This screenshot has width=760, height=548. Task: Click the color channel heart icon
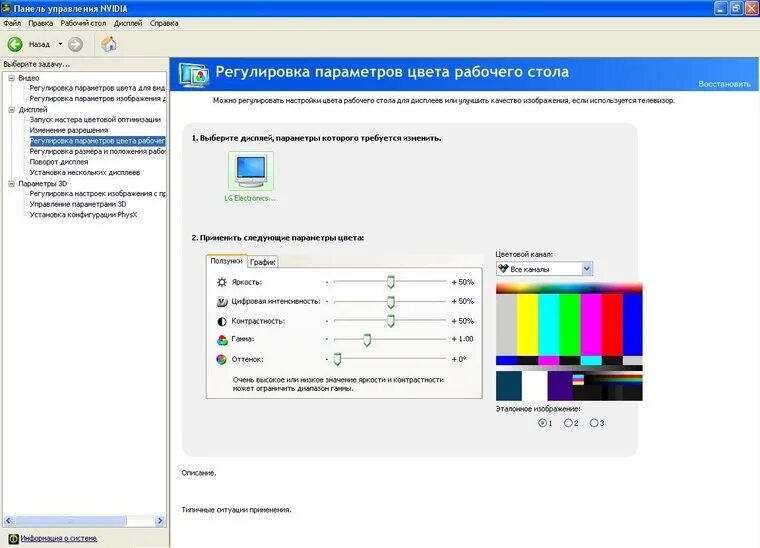[x=503, y=268]
